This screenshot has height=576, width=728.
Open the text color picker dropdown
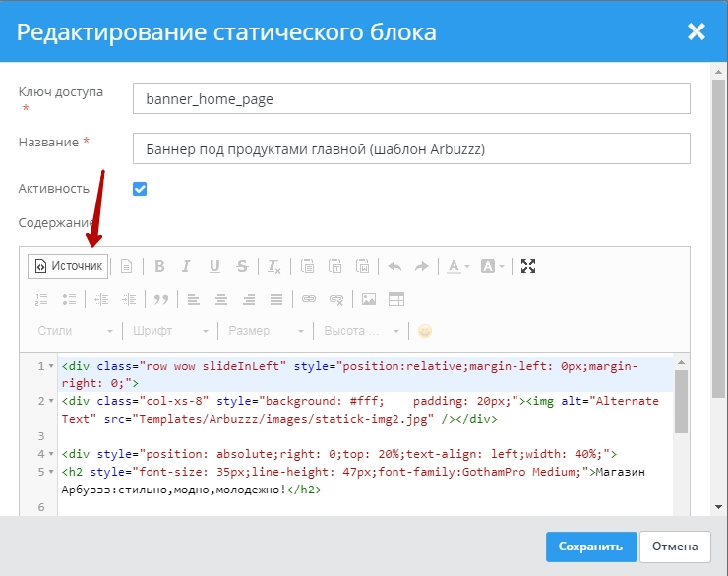[x=457, y=266]
